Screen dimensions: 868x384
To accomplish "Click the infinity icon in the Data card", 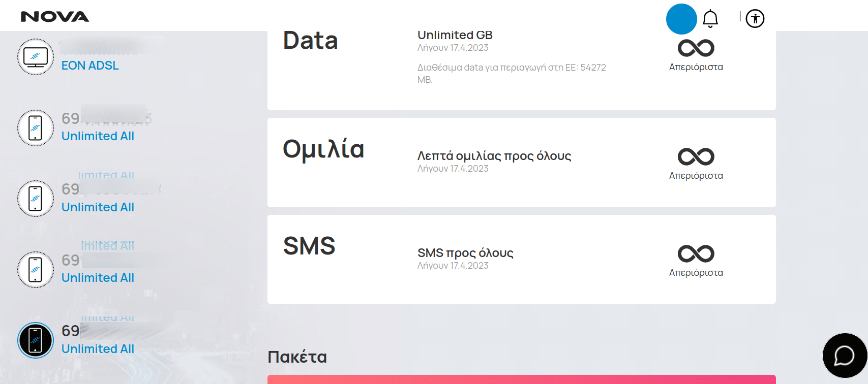I will [696, 48].
